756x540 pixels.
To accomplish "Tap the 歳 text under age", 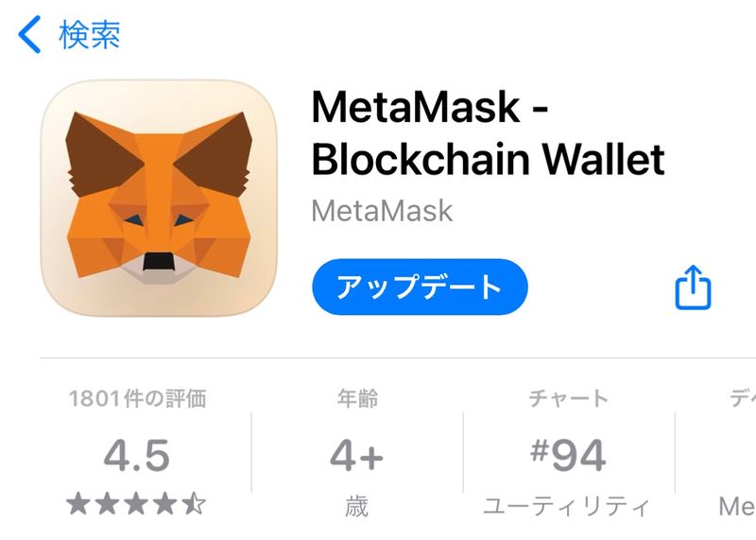I will click(x=357, y=507).
